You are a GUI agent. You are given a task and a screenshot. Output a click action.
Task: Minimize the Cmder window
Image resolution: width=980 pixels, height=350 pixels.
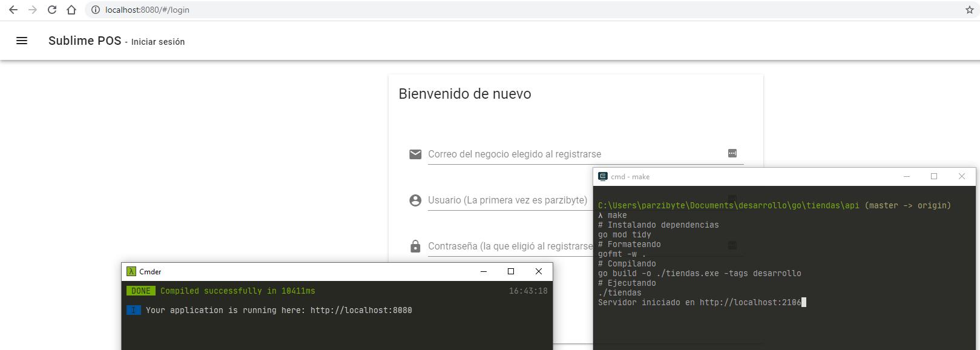(x=483, y=271)
